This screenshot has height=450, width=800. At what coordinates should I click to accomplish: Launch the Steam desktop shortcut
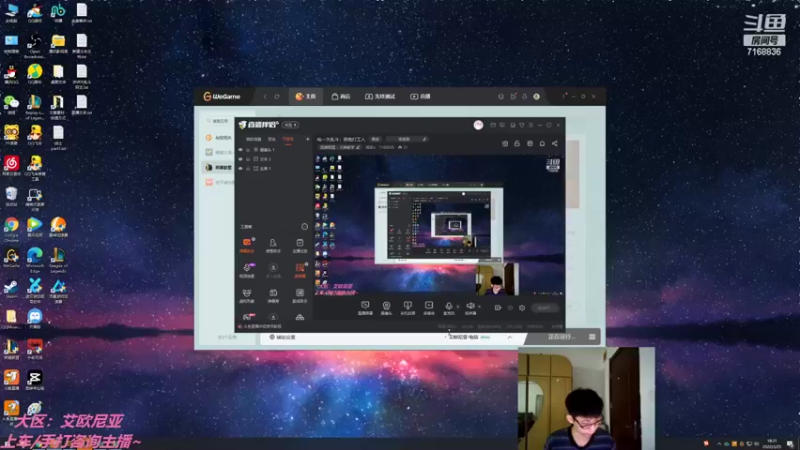[11, 289]
